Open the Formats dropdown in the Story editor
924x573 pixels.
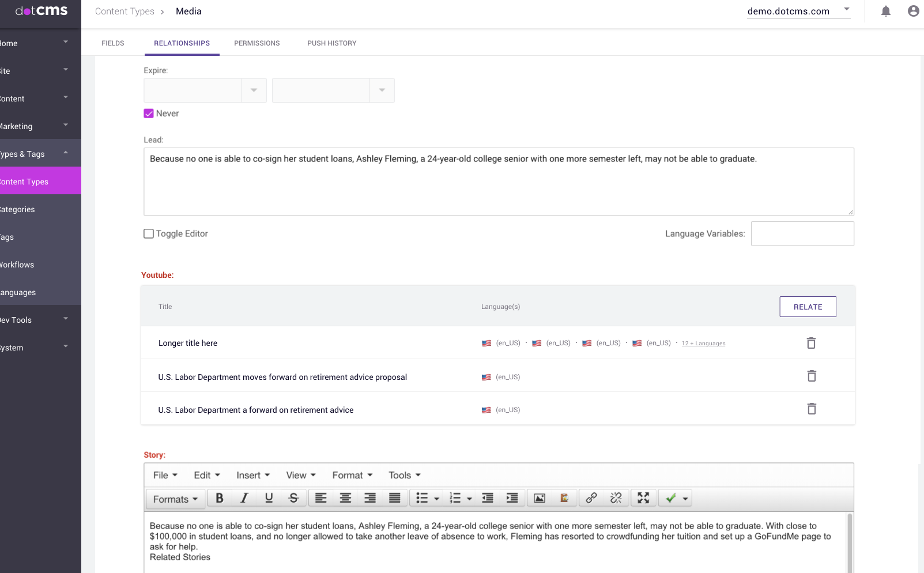pos(175,499)
